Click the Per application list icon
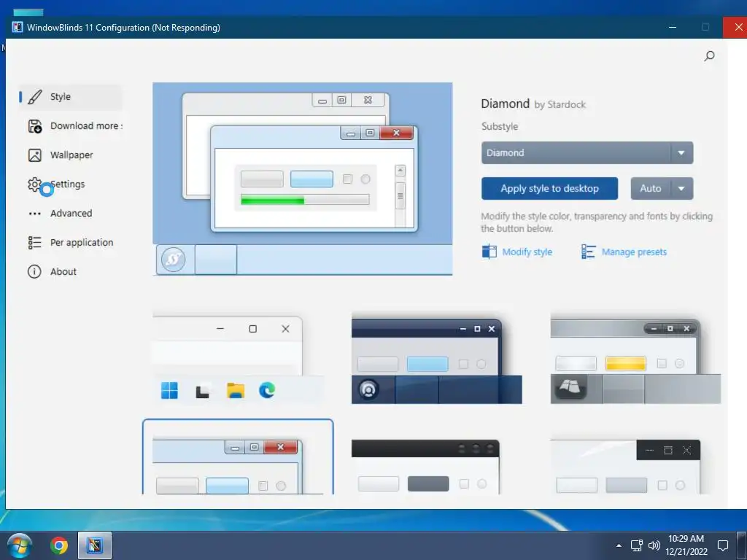The image size is (747, 560). [35, 242]
